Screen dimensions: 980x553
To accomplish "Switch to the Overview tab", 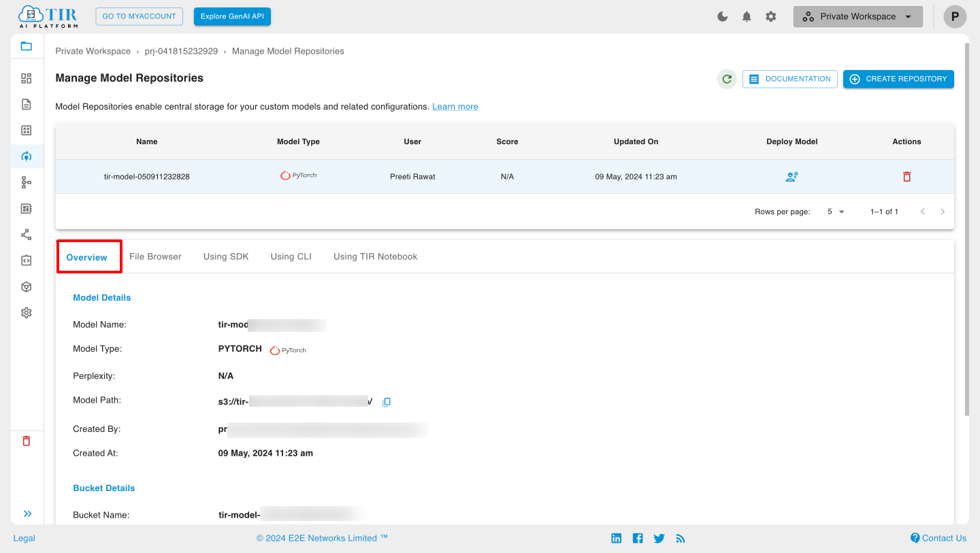I will [87, 257].
